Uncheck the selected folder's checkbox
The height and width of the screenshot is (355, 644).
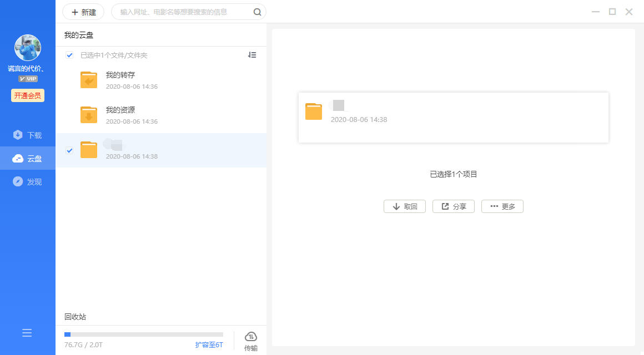click(x=69, y=150)
